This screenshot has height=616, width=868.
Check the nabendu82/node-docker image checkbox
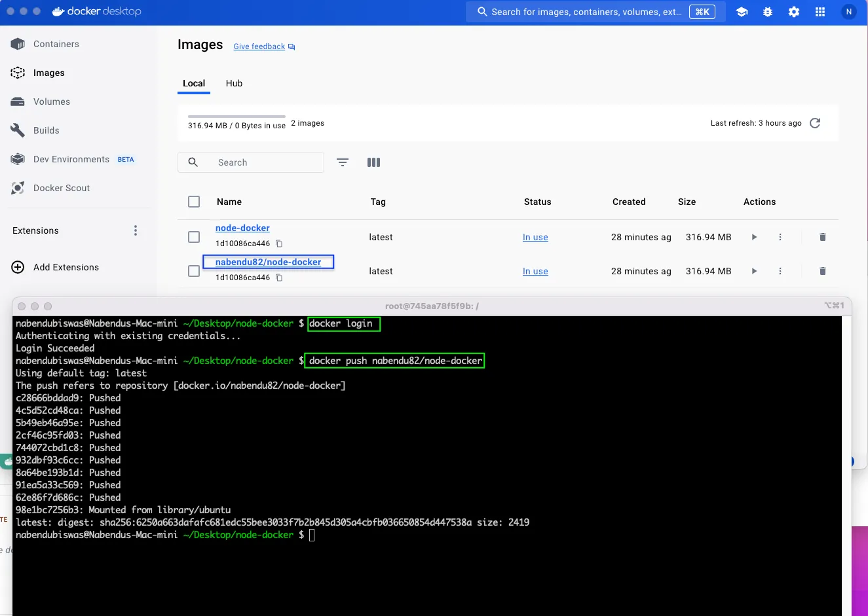click(194, 271)
